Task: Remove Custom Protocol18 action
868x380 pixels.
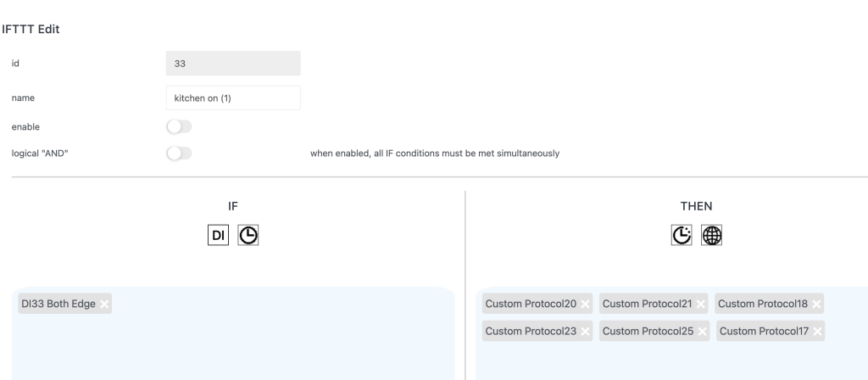Action: [816, 305]
